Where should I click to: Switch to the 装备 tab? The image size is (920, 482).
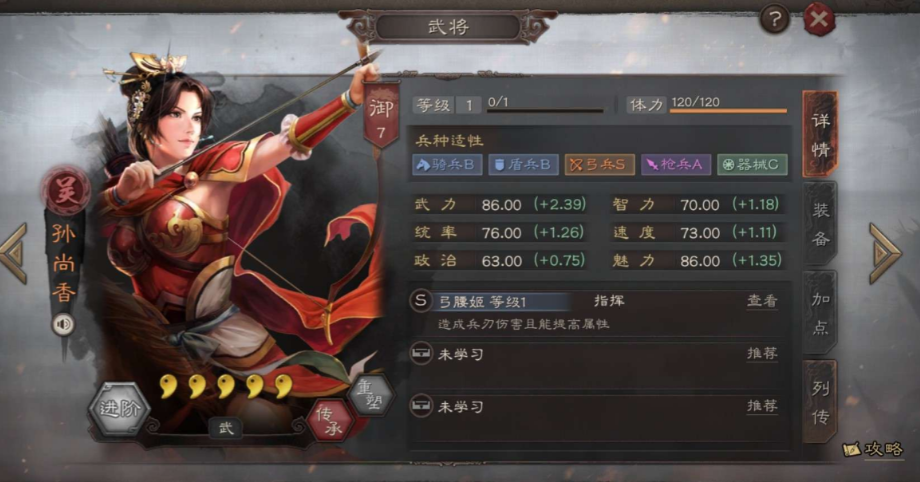point(820,224)
